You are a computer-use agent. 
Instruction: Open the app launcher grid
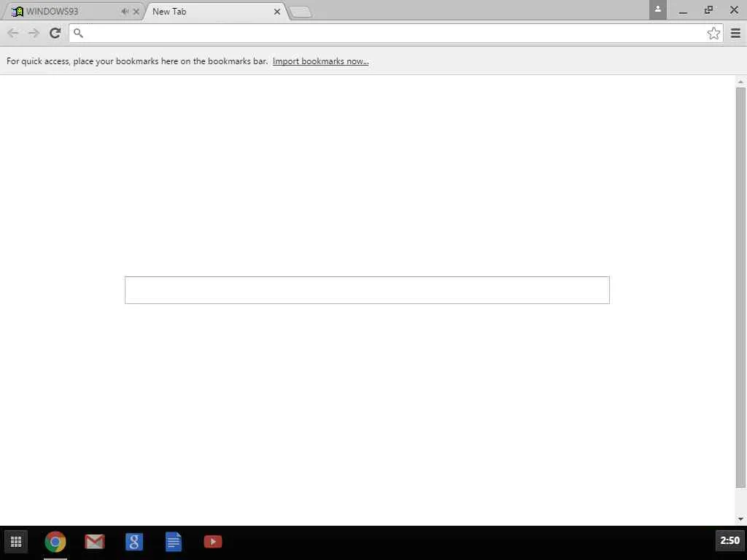16,542
